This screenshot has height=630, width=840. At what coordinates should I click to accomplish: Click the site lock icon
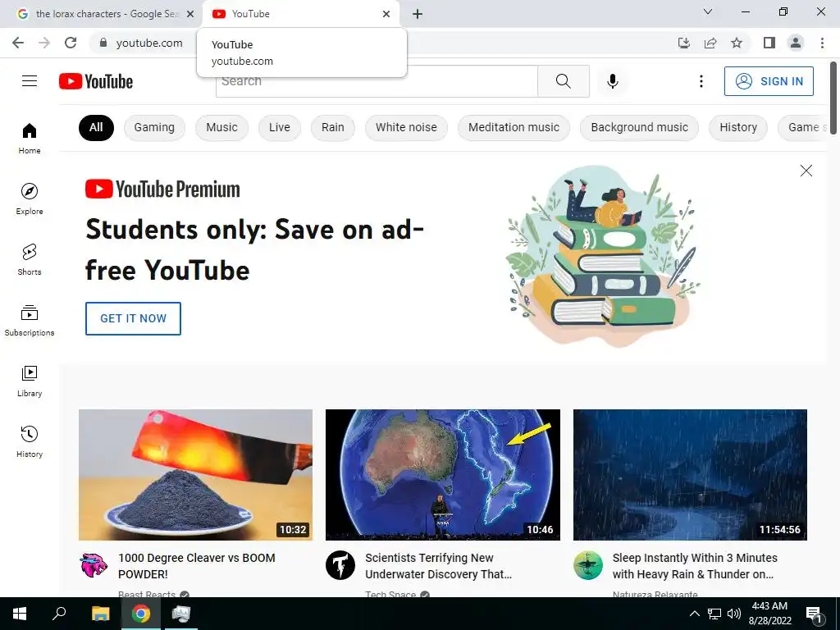tap(103, 43)
